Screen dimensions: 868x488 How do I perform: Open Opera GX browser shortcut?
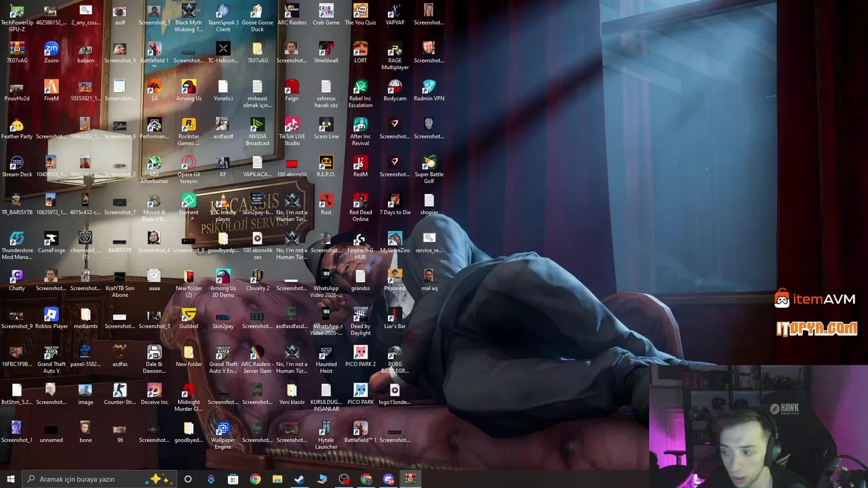pos(189,169)
